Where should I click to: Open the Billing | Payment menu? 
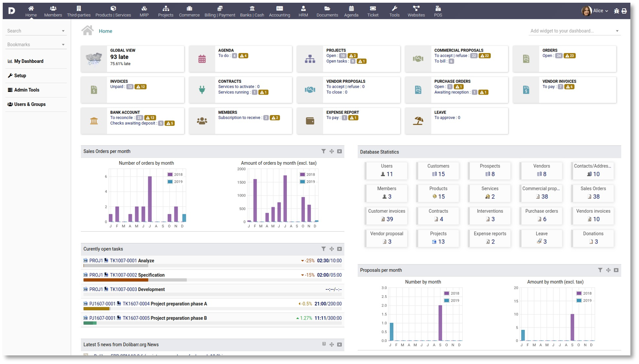pyautogui.click(x=220, y=11)
